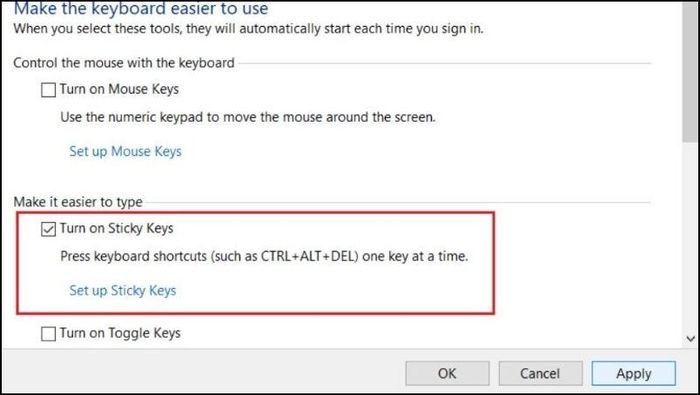
Task: Click the 'Turn on Sticky Keys' label text
Action: [x=117, y=229]
